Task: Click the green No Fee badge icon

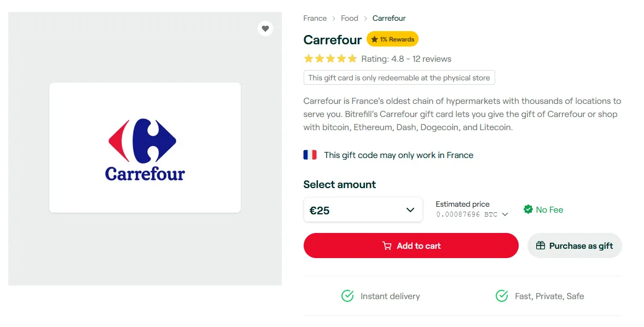Action: pos(528,209)
